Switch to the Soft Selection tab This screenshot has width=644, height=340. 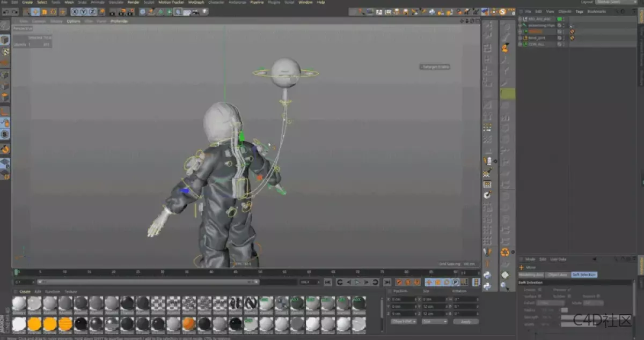[x=584, y=275]
